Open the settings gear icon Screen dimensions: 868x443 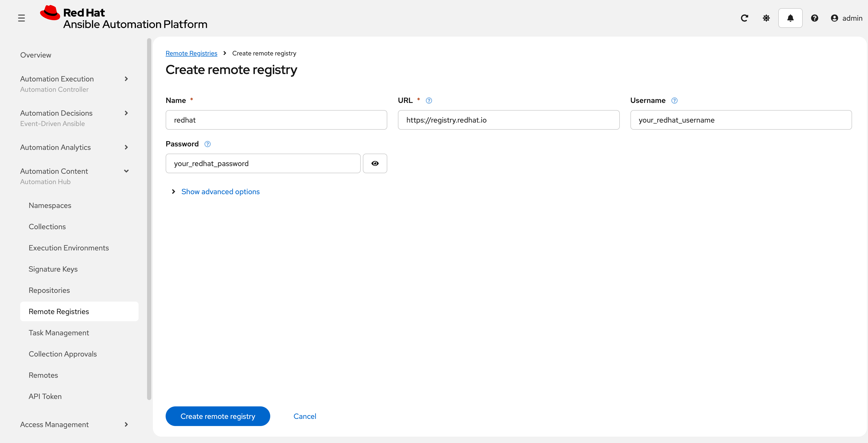tap(766, 18)
